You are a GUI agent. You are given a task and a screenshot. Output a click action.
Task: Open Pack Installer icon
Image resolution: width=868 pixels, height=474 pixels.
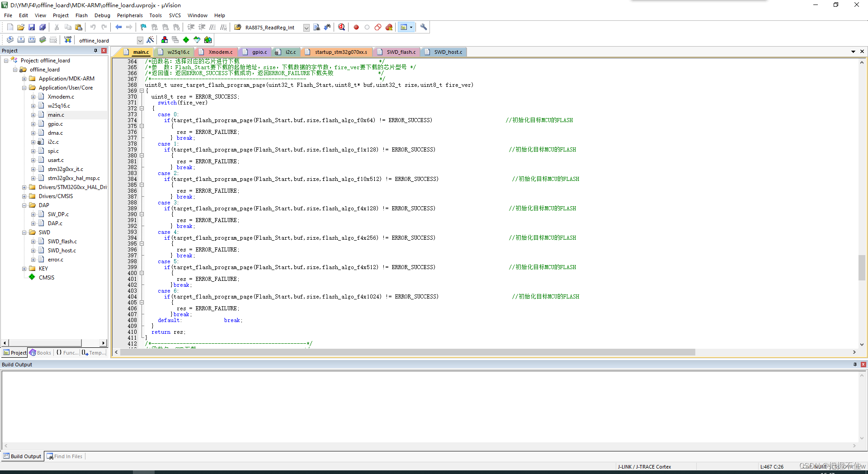tap(208, 40)
